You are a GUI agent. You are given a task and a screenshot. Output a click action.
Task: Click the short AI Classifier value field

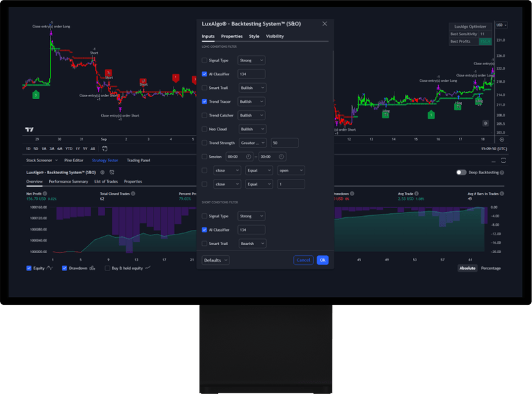click(251, 230)
